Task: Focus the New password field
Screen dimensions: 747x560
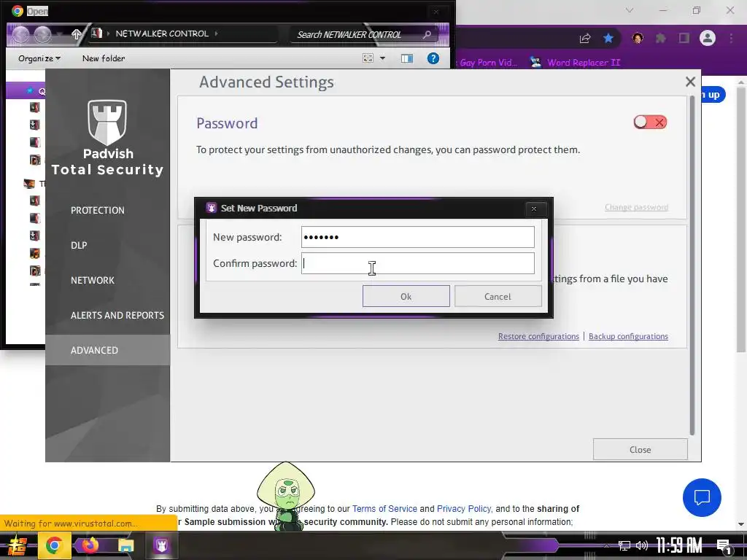Action: pyautogui.click(x=418, y=237)
